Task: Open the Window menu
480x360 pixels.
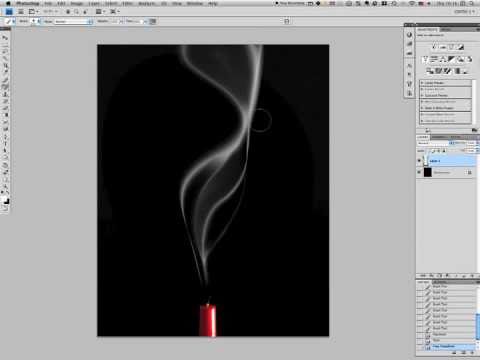Action: point(195,4)
